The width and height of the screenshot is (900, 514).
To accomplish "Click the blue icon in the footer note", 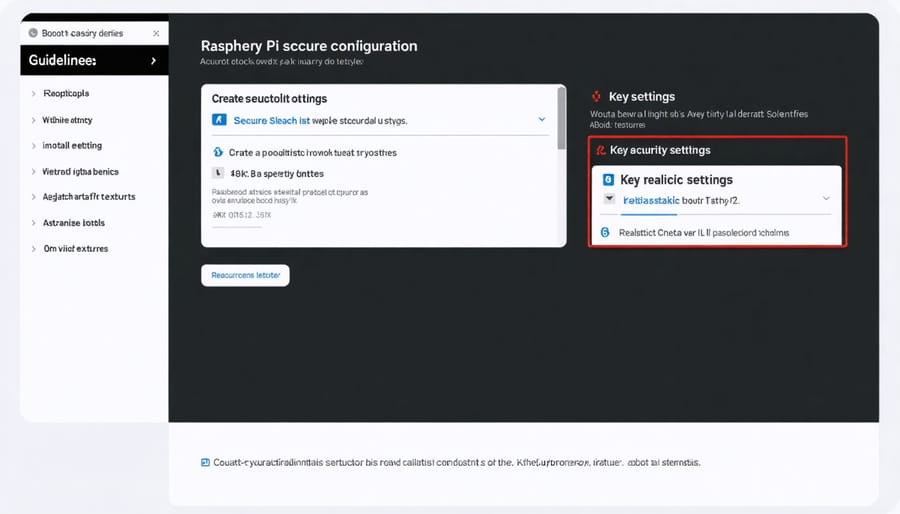I will coord(205,462).
